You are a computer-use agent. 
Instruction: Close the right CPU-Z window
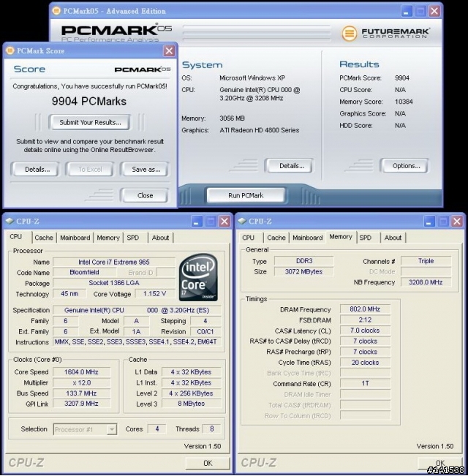(x=457, y=222)
